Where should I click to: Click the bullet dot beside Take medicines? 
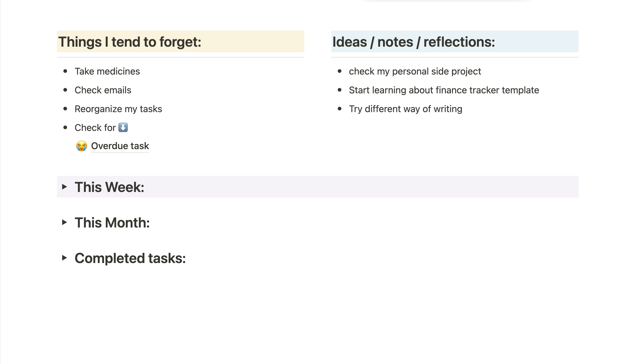[65, 71]
